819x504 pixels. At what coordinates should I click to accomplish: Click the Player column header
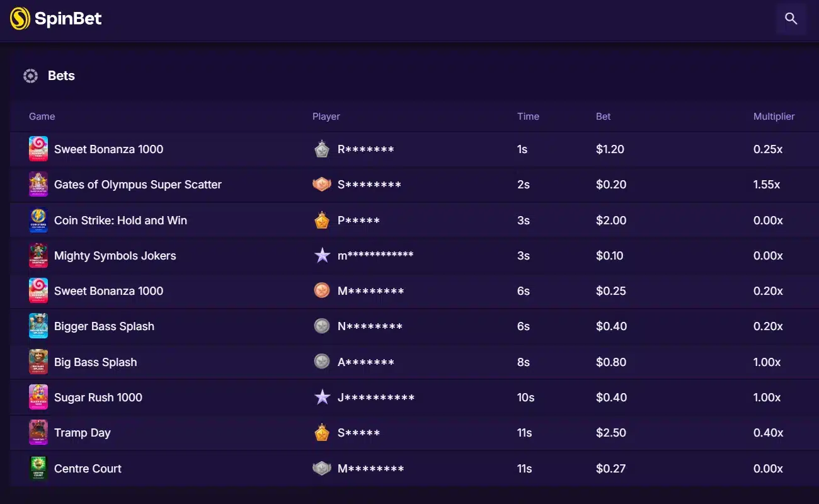pyautogui.click(x=326, y=117)
